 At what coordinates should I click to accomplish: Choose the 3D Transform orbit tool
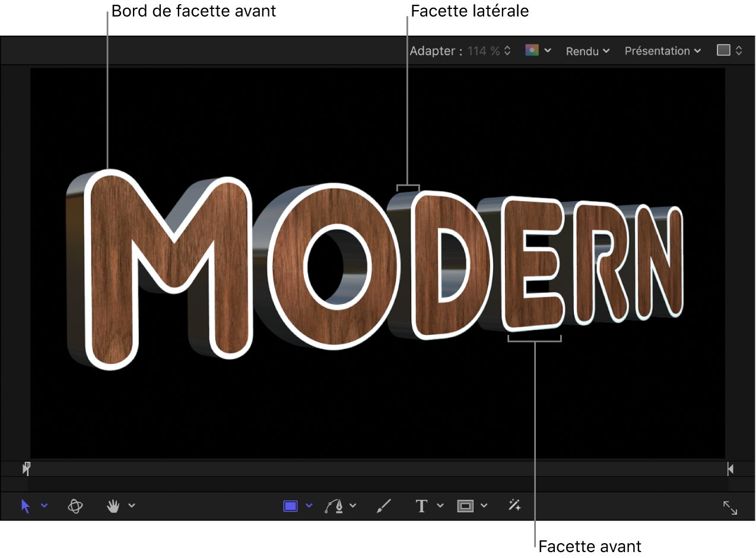click(75, 506)
